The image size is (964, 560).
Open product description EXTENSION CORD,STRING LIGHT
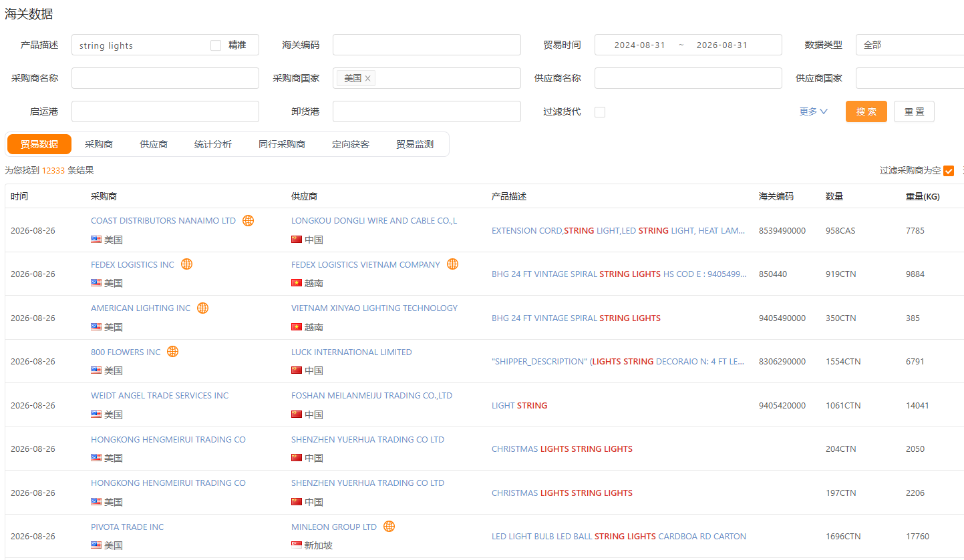click(x=619, y=230)
